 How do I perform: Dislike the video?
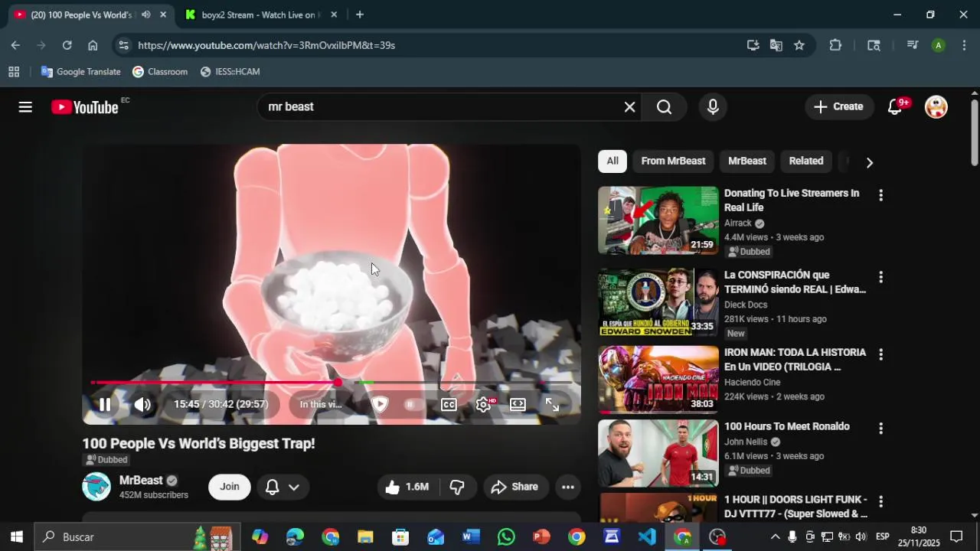point(457,487)
